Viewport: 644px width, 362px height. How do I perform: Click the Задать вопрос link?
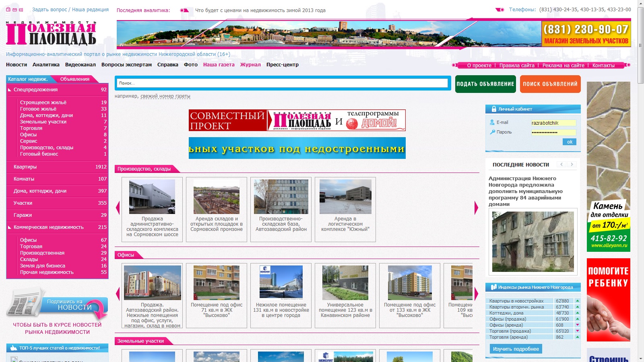(x=50, y=10)
